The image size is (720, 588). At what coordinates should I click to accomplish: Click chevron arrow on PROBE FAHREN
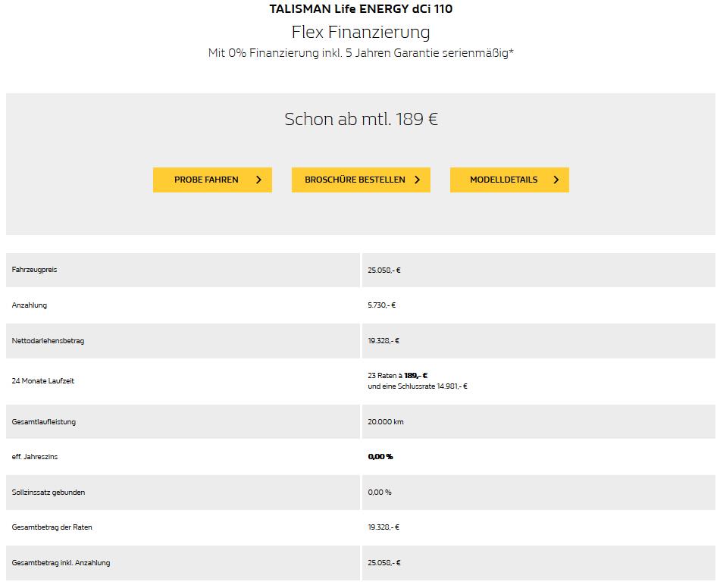coord(258,180)
